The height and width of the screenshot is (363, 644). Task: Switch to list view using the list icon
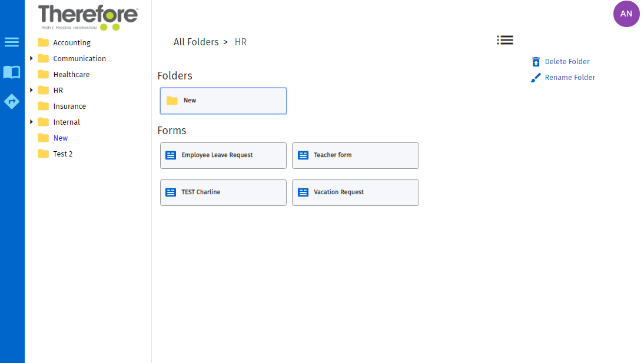pos(505,40)
